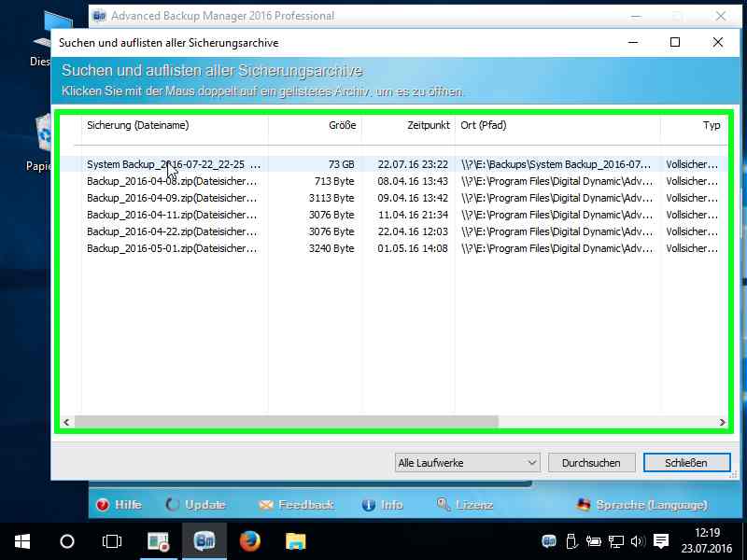The width and height of the screenshot is (747, 560).
Task: Click Backup Manager tray icon
Action: (x=549, y=541)
